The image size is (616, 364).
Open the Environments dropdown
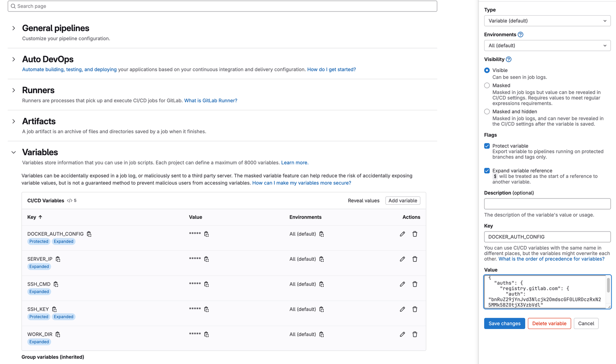(x=547, y=45)
